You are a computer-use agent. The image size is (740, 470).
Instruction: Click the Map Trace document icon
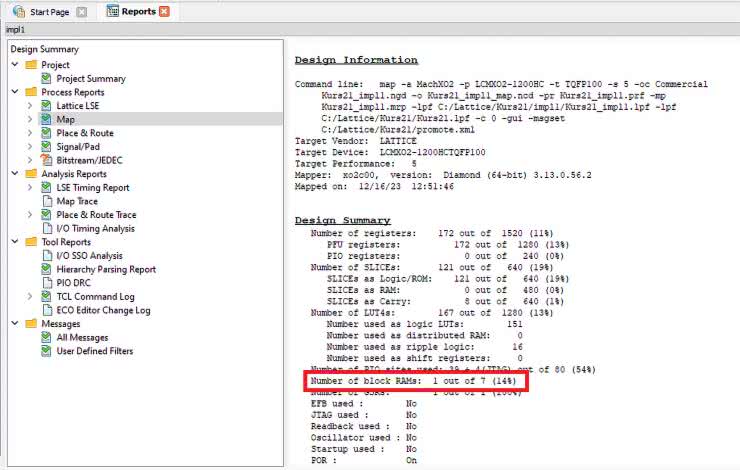point(46,201)
